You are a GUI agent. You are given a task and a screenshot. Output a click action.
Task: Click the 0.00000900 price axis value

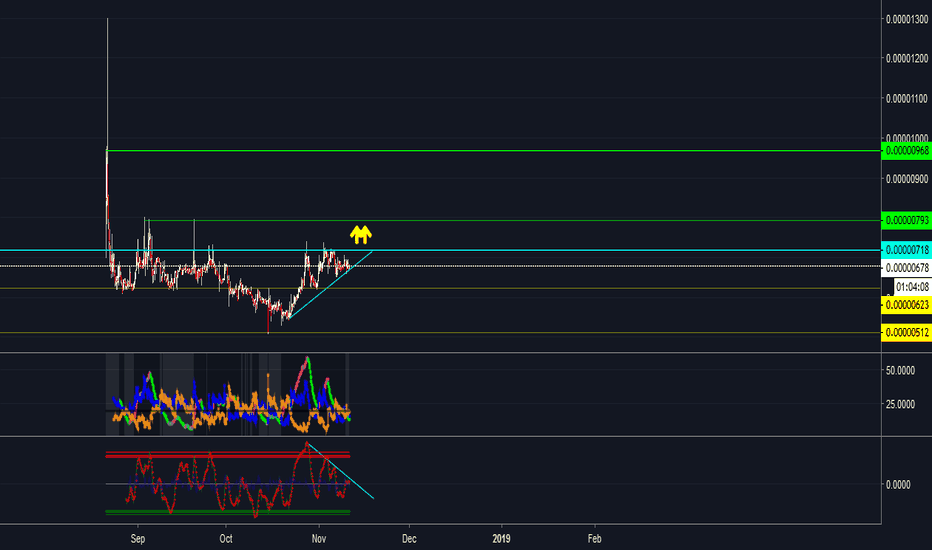click(906, 179)
